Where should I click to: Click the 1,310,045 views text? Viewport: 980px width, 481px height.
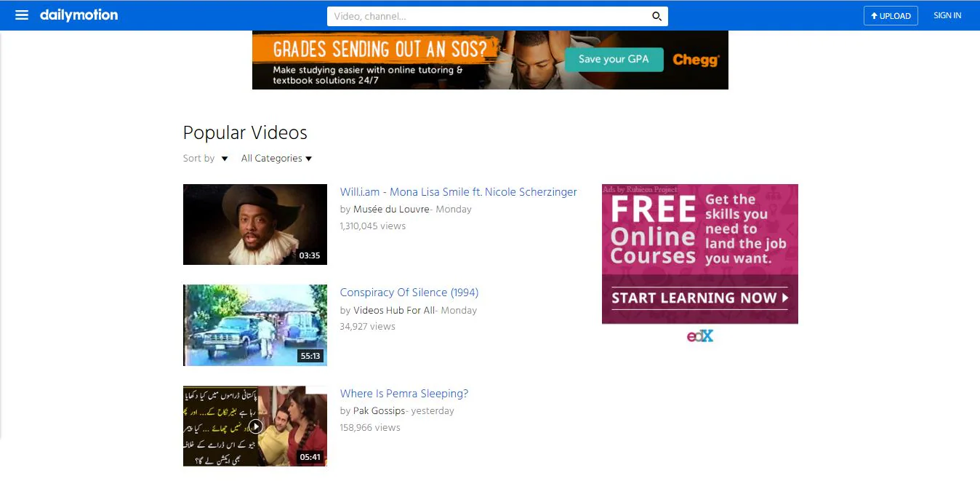[373, 226]
